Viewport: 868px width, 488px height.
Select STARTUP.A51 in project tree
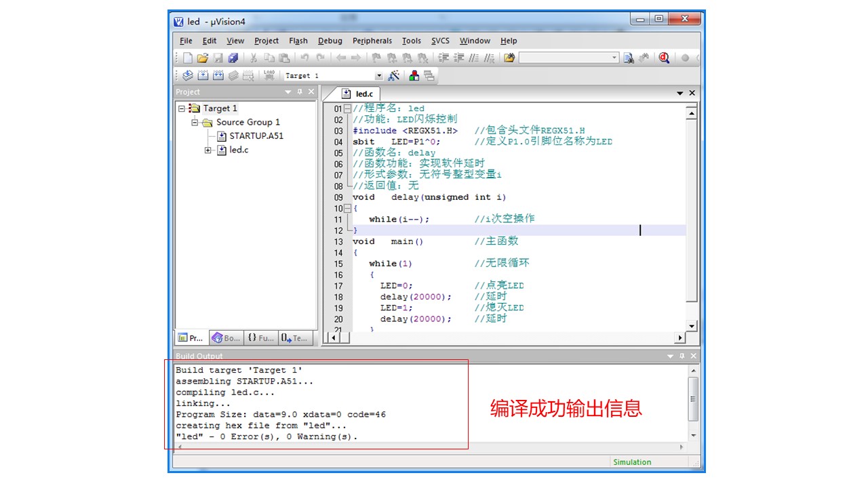point(256,136)
